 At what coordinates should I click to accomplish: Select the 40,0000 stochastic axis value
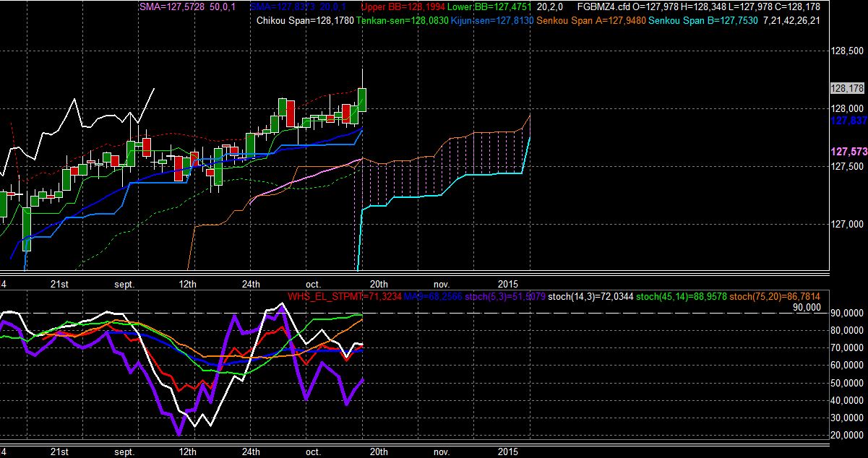(x=848, y=400)
